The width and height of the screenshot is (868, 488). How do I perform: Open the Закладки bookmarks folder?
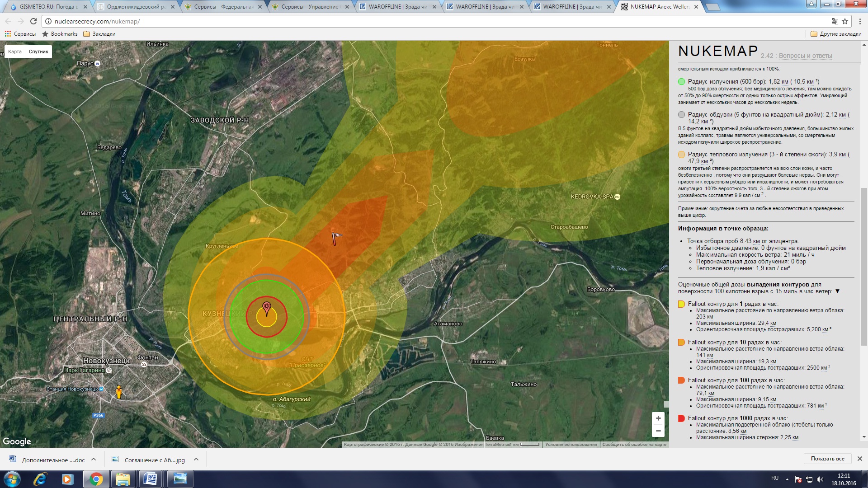click(99, 34)
